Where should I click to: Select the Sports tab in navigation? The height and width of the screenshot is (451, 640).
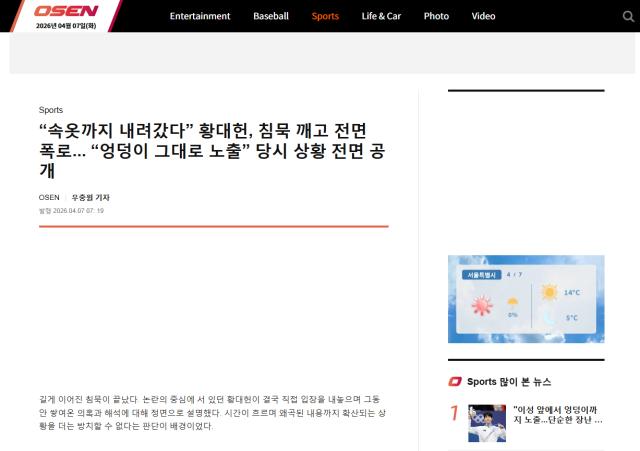[325, 16]
